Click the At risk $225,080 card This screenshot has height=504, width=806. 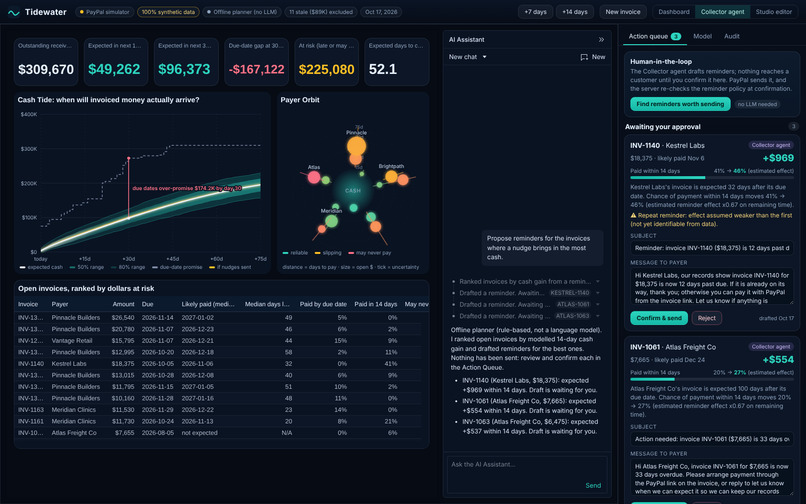pyautogui.click(x=326, y=62)
